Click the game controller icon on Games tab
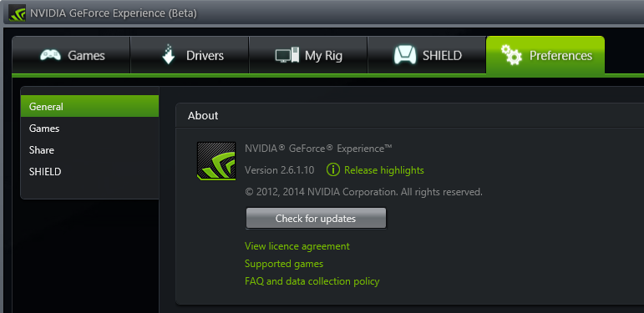 point(50,55)
